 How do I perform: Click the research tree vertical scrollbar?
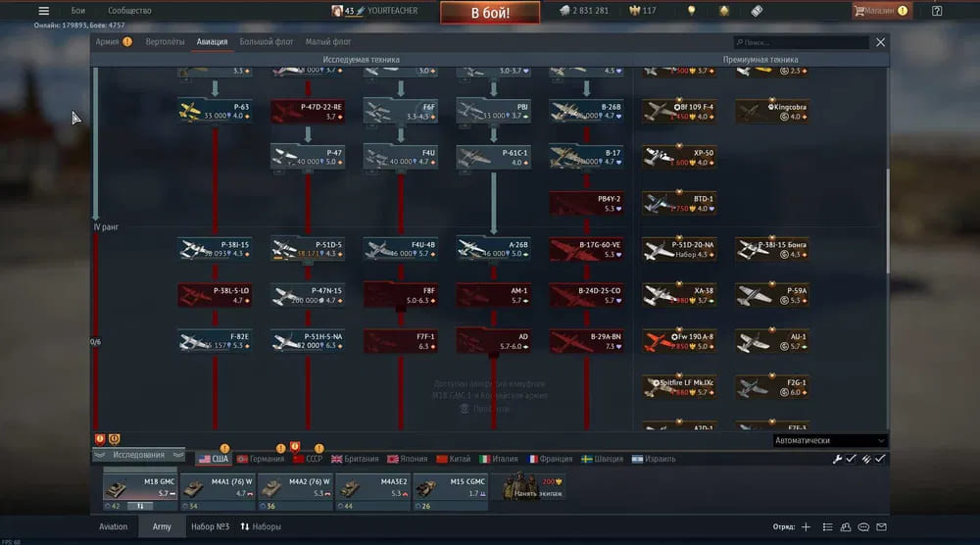(x=888, y=220)
